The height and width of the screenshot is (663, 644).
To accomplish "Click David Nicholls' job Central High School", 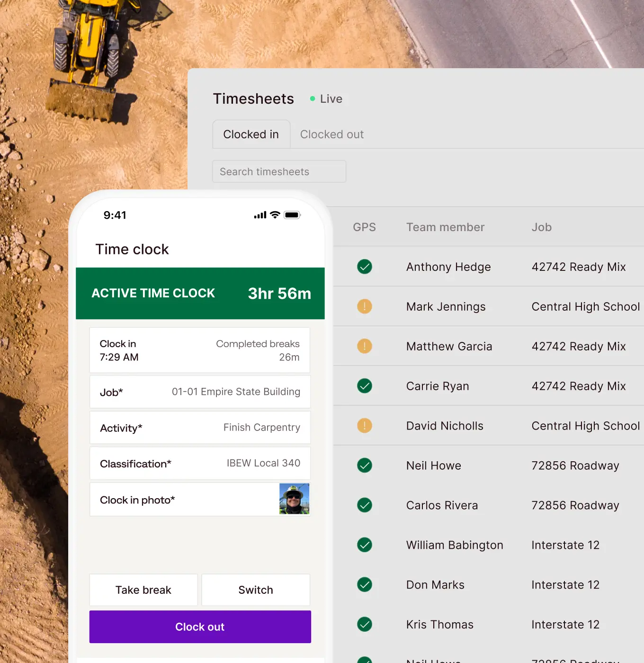I will pos(586,426).
